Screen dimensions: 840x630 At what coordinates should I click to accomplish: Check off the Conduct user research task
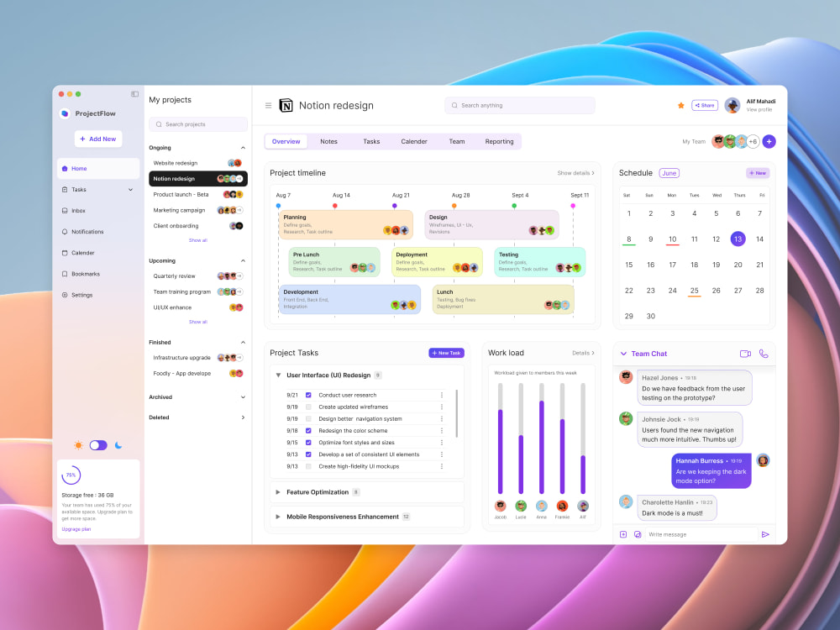click(x=307, y=395)
